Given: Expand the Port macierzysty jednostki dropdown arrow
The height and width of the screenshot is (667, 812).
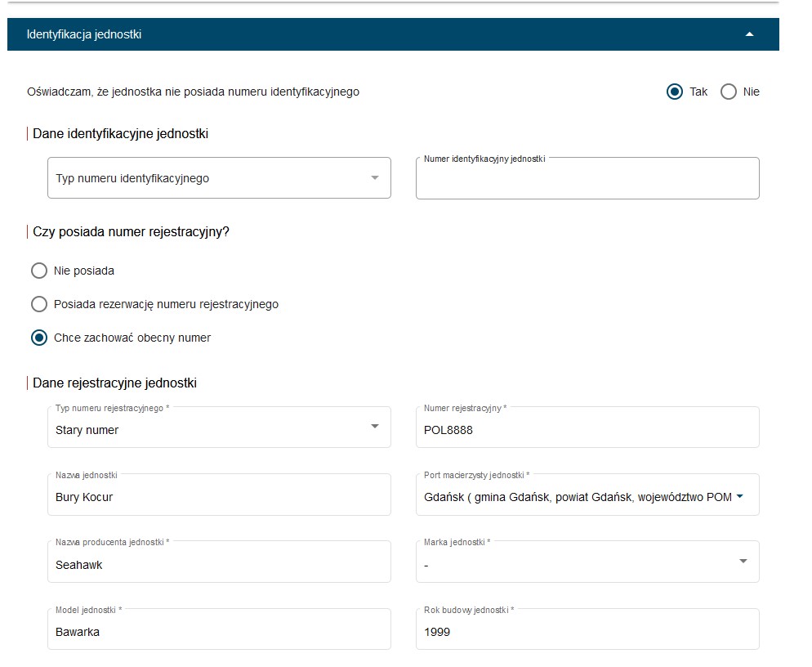Looking at the screenshot, I should click(739, 496).
